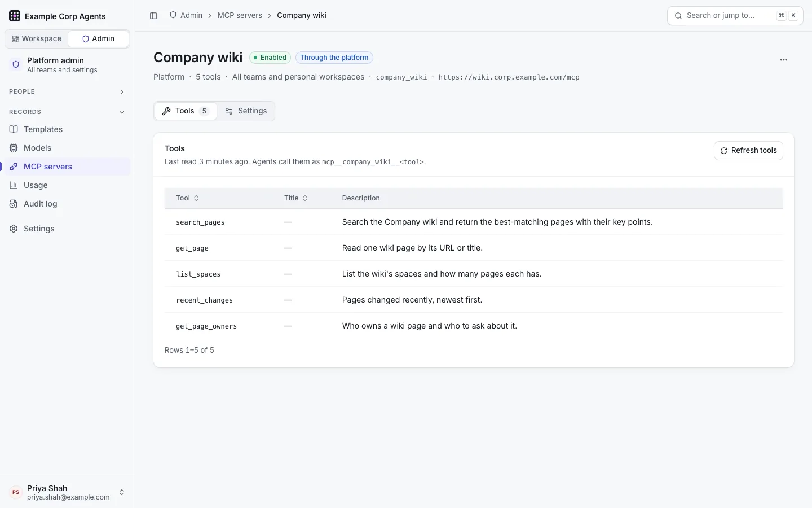Switch to the Settings tab

(x=246, y=111)
